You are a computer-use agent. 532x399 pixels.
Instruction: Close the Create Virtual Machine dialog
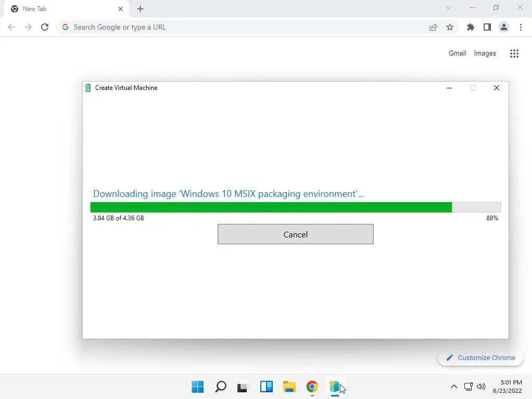click(496, 88)
